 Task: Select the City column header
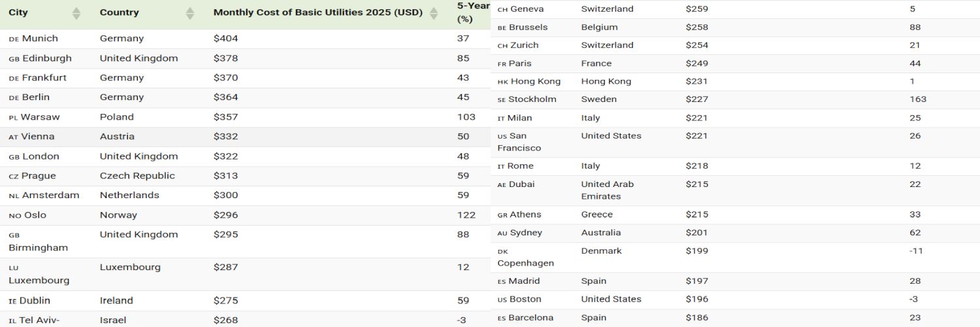(x=18, y=12)
